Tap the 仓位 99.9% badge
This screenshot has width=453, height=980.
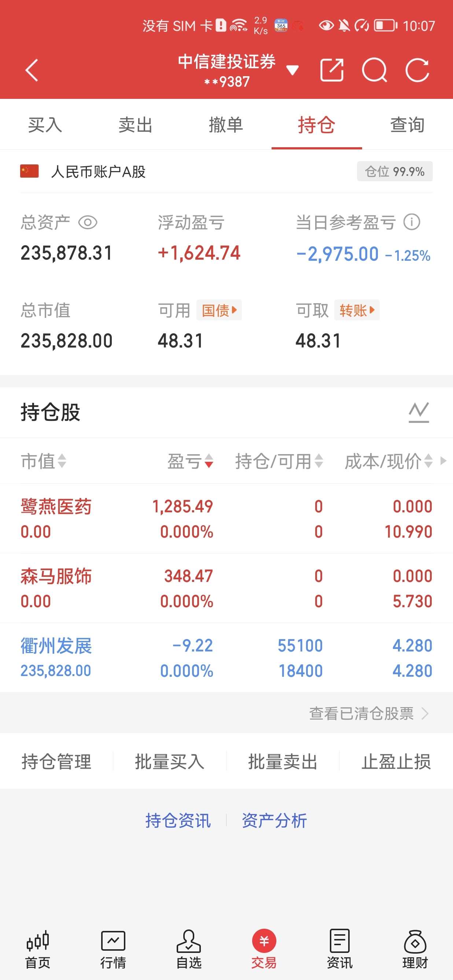[395, 171]
